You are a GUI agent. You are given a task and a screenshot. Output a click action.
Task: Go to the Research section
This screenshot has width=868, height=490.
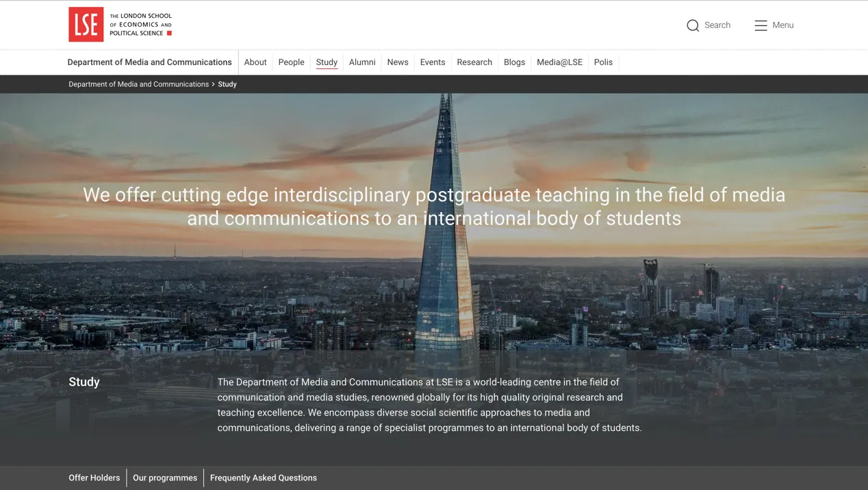[x=474, y=62]
